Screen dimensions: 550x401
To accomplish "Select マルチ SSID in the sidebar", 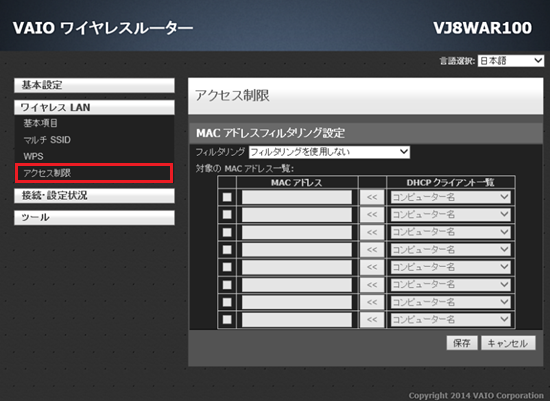I will (47, 140).
